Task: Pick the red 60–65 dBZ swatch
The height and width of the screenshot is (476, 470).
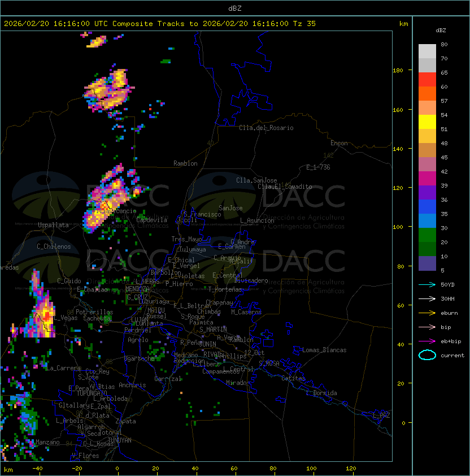Action: click(427, 80)
